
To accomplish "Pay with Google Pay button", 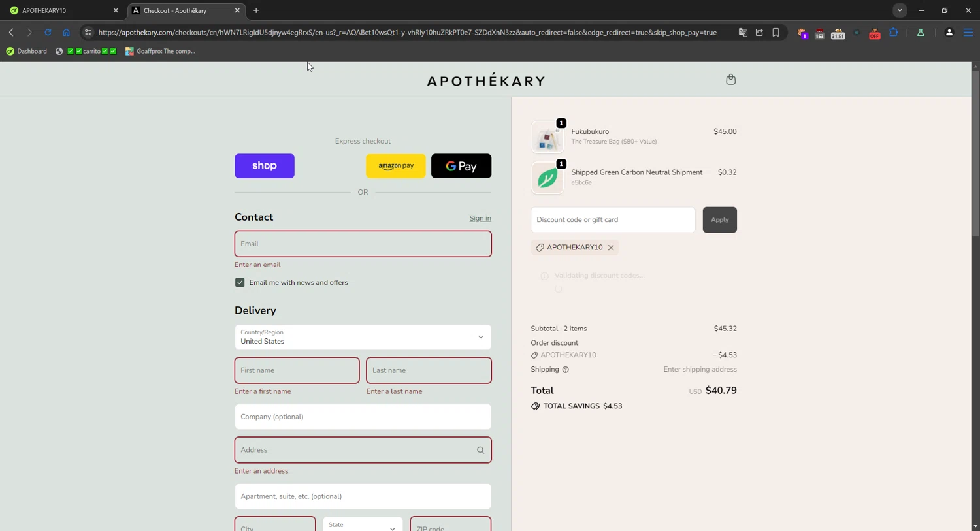I will tap(461, 166).
